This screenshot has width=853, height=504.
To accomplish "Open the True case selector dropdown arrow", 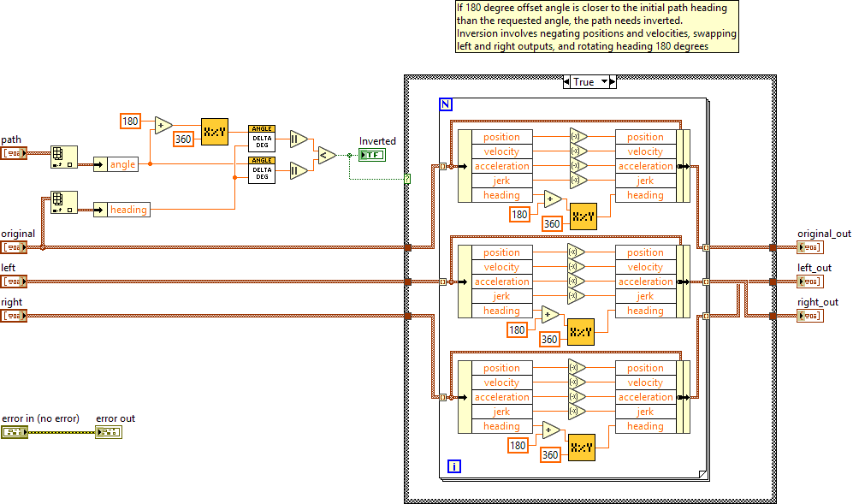I will [x=605, y=82].
